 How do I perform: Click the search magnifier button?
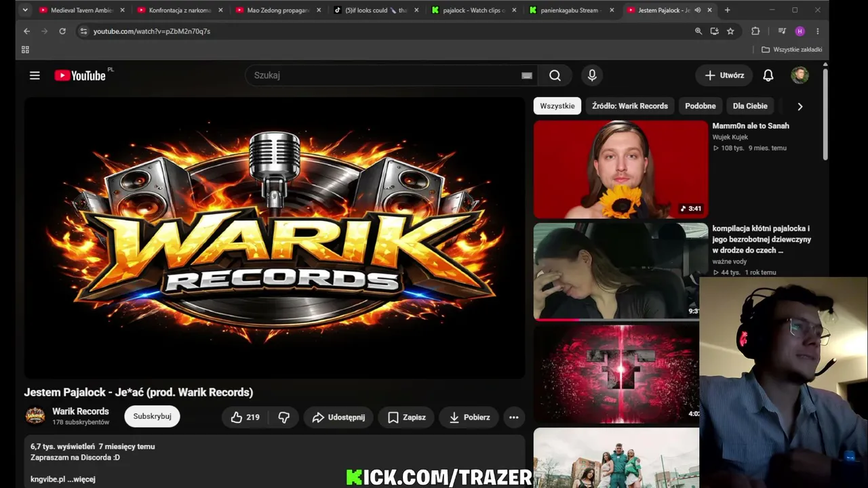tap(555, 75)
